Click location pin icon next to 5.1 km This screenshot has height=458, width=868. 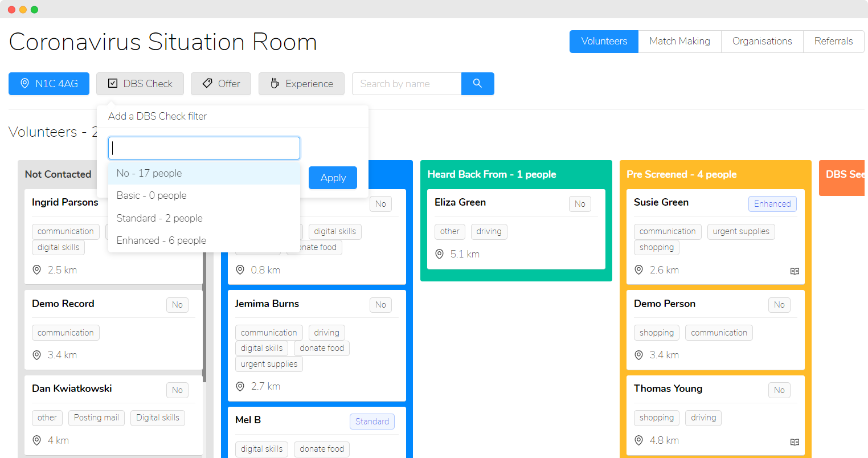pyautogui.click(x=439, y=254)
